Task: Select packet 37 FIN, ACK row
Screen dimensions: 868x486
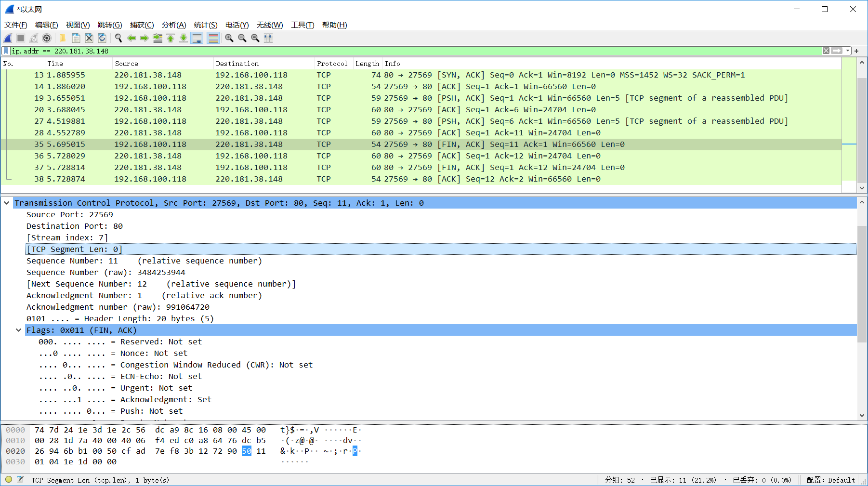Action: click(421, 168)
